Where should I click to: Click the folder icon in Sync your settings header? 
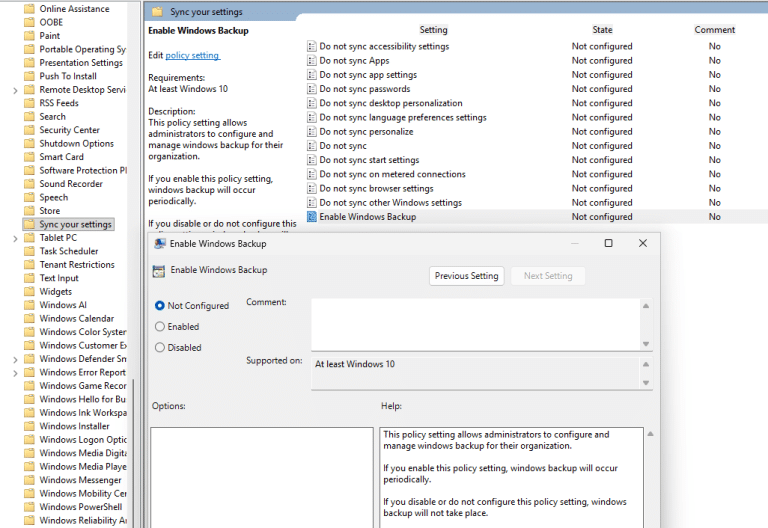point(157,12)
